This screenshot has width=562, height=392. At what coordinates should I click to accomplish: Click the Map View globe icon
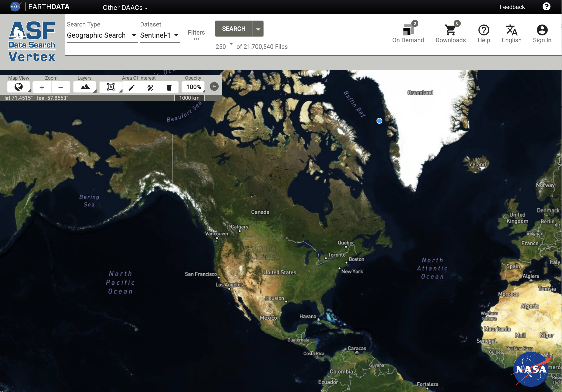pos(19,87)
